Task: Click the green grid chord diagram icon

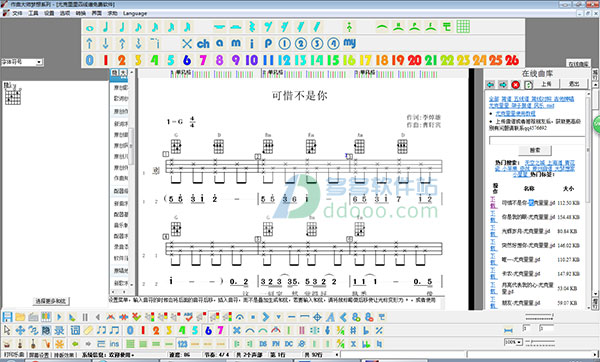Action: (463, 27)
